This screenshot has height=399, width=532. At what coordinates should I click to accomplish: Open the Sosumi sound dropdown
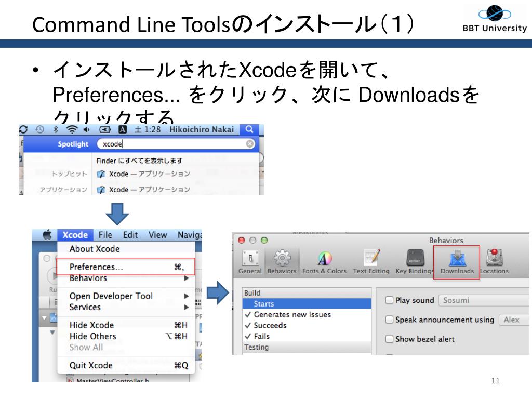coord(484,300)
